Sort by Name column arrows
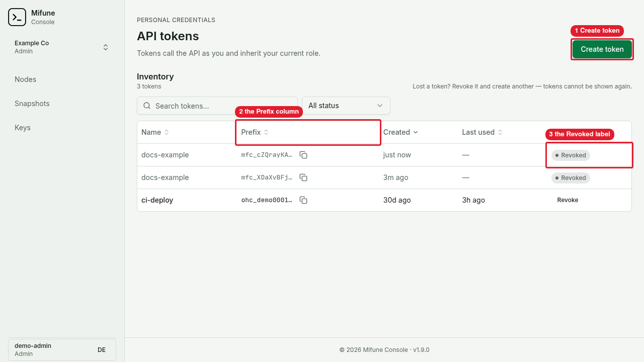Screen dimensions: 644x362 [167, 132]
